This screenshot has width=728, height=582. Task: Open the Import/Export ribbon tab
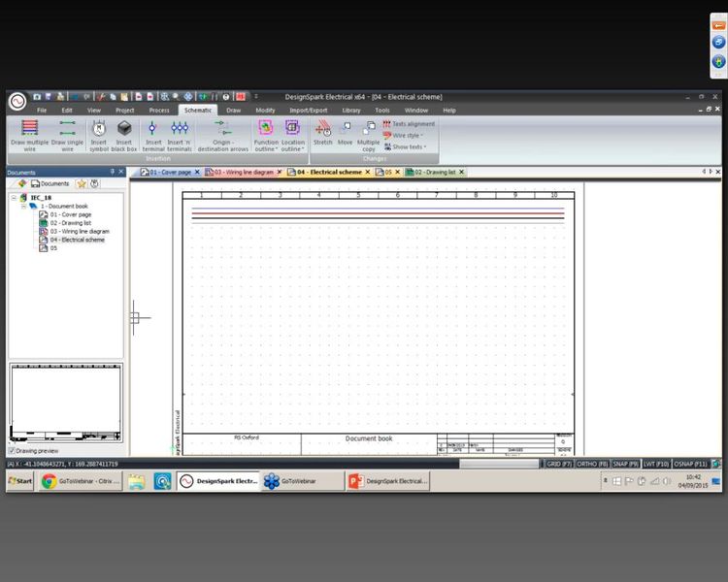(x=309, y=111)
